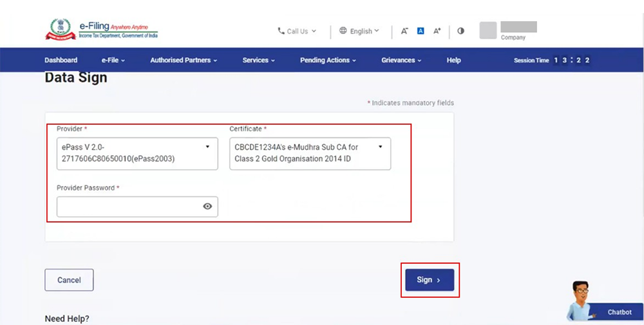Reset to default font size A icon
The height and width of the screenshot is (325, 644).
(421, 31)
